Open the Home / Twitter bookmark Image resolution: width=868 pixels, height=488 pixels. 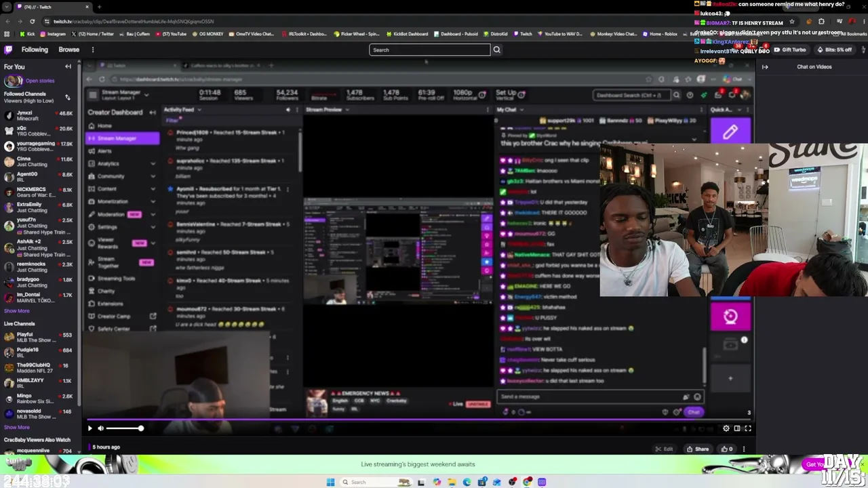pyautogui.click(x=93, y=34)
